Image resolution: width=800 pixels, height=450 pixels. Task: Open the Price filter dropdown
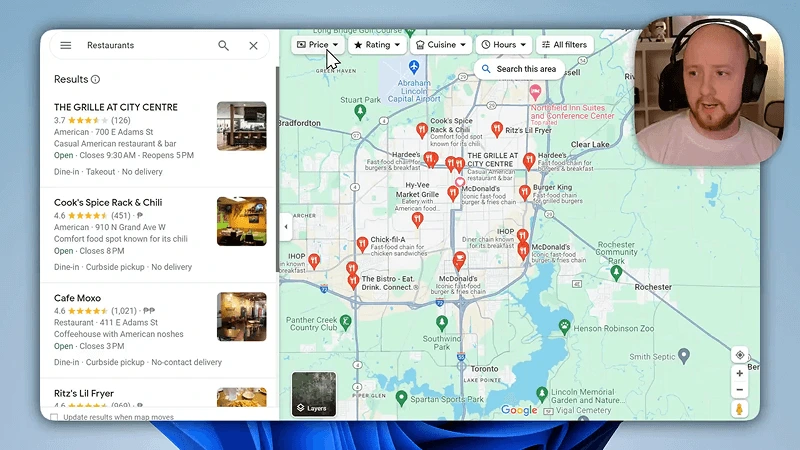coord(318,45)
